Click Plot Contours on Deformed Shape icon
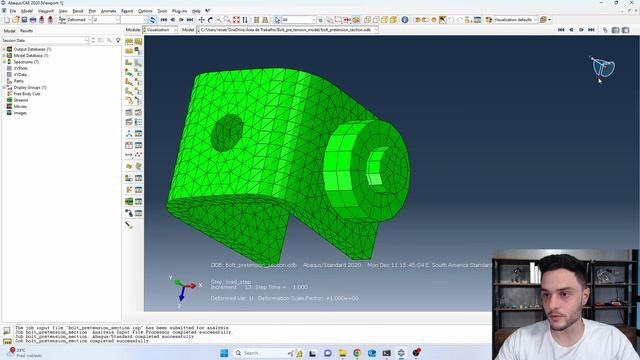 pos(129,72)
